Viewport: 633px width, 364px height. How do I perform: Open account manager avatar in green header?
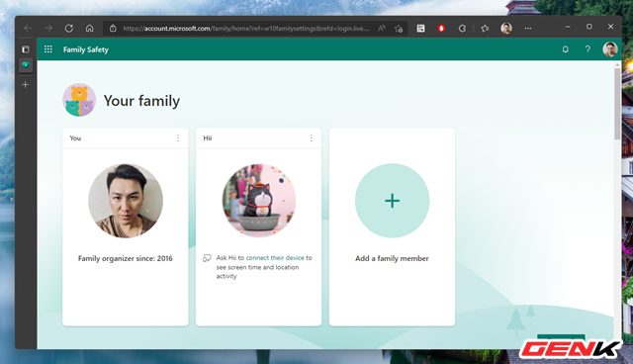610,49
